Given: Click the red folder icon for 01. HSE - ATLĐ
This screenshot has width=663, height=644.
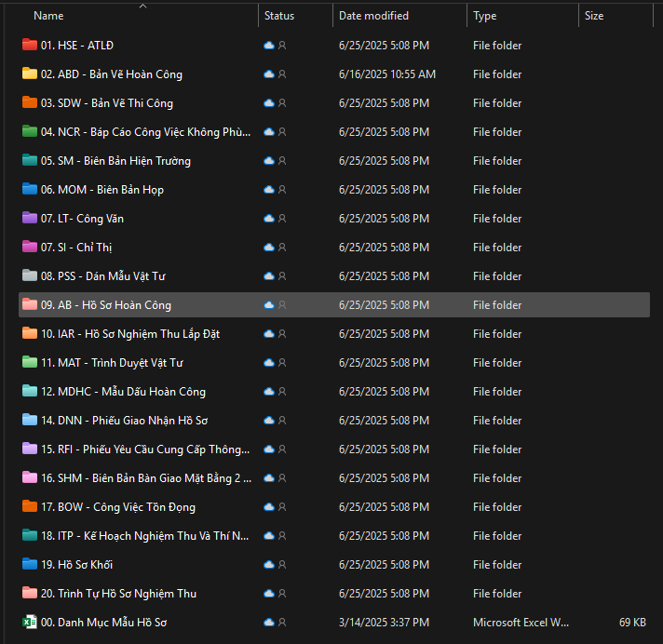Looking at the screenshot, I should click(x=29, y=45).
